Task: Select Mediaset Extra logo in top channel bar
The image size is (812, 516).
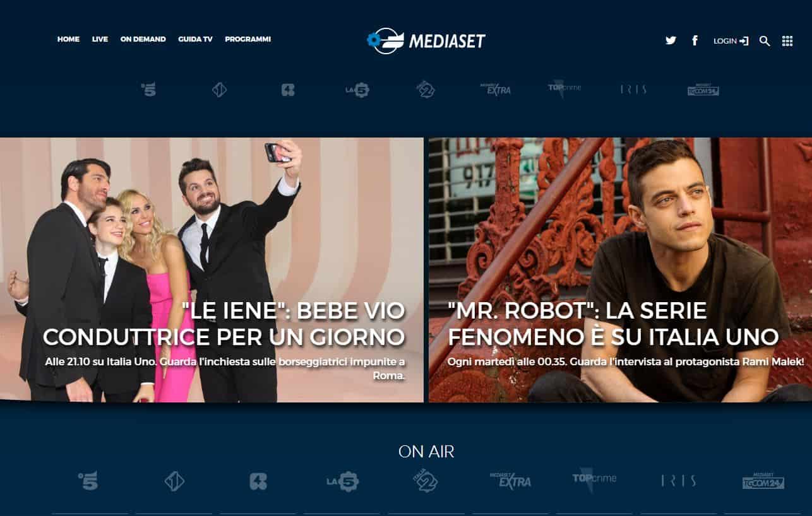Action: coord(495,89)
